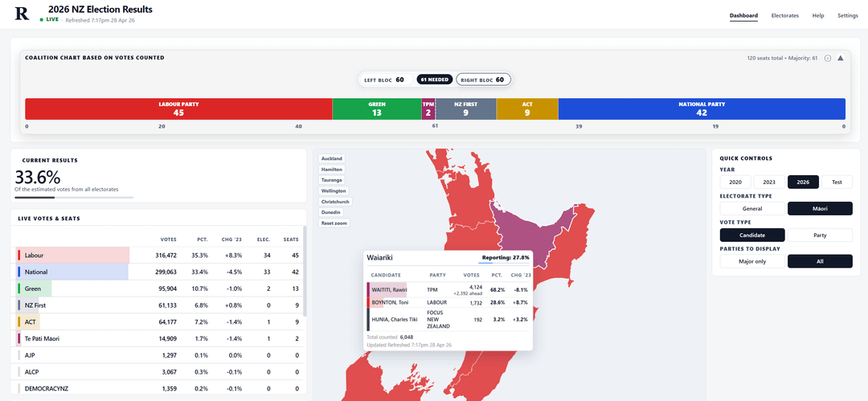Click the ACT yellow party marker in table
Image resolution: width=868 pixels, height=401 pixels.
[x=18, y=322]
